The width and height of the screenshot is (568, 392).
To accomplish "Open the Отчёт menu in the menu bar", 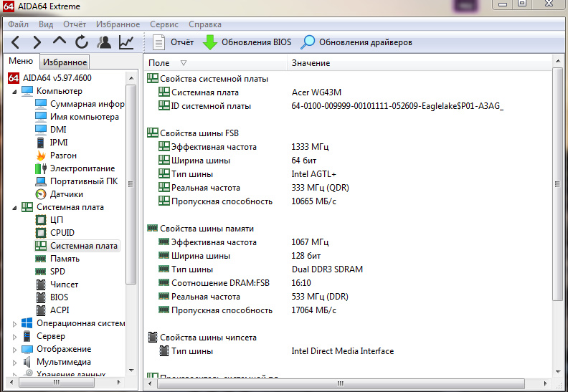I will tap(75, 24).
